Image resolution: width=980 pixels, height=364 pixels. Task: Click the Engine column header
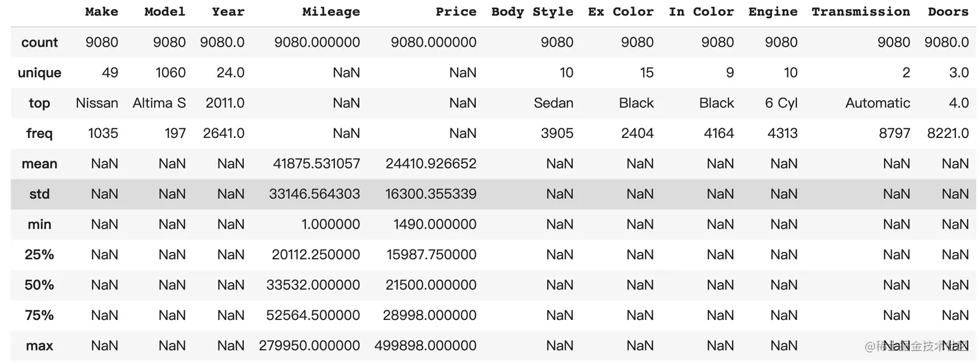coord(773,12)
